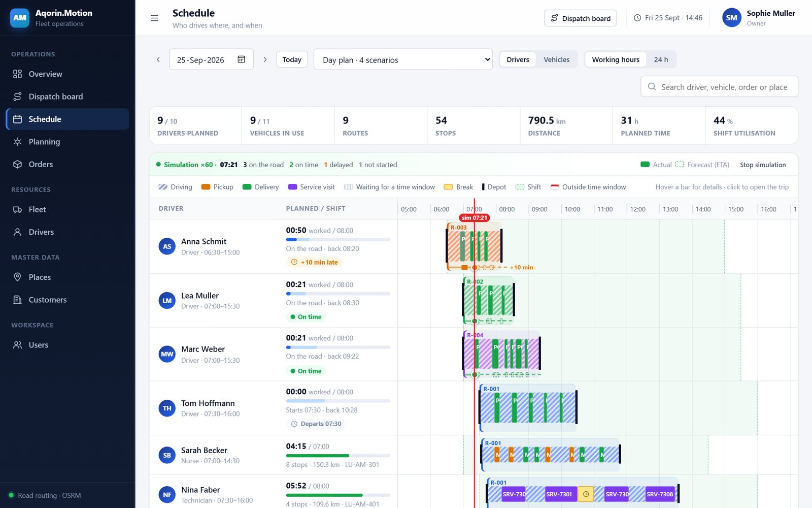Open the Overview page icon
812x508 pixels.
(x=17, y=74)
